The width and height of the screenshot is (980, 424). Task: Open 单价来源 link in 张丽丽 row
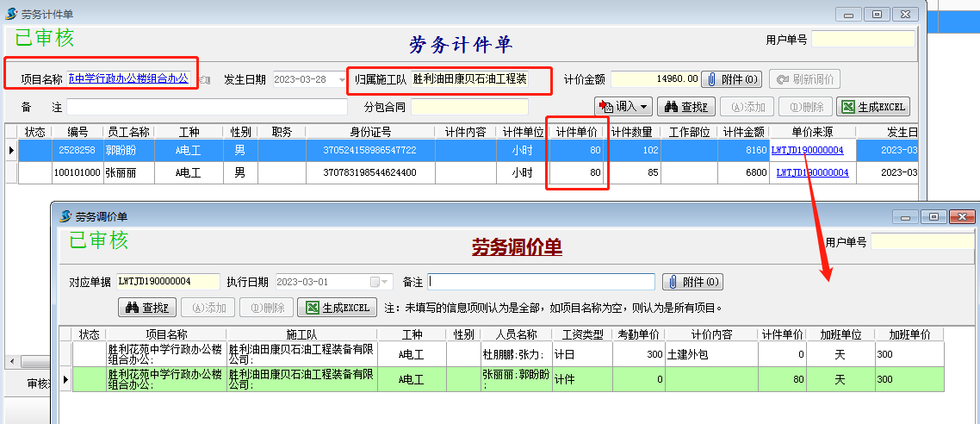[812, 172]
